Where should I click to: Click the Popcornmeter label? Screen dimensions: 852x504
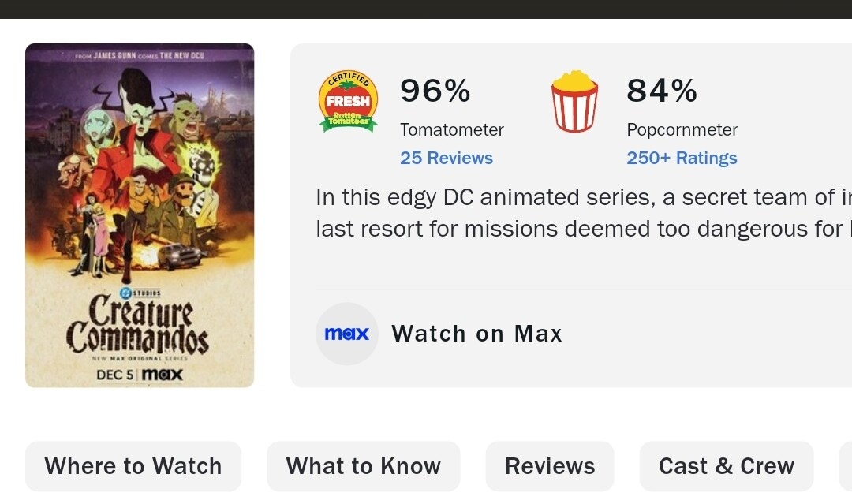point(682,129)
